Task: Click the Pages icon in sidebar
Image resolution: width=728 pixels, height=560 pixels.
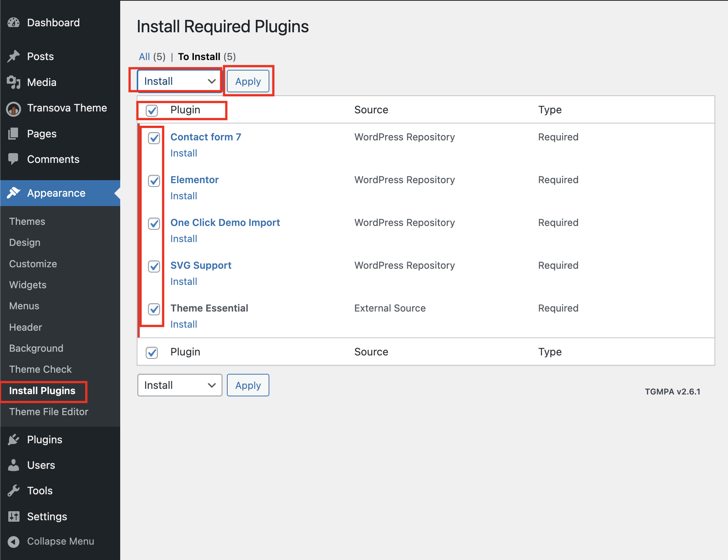Action: coord(14,134)
